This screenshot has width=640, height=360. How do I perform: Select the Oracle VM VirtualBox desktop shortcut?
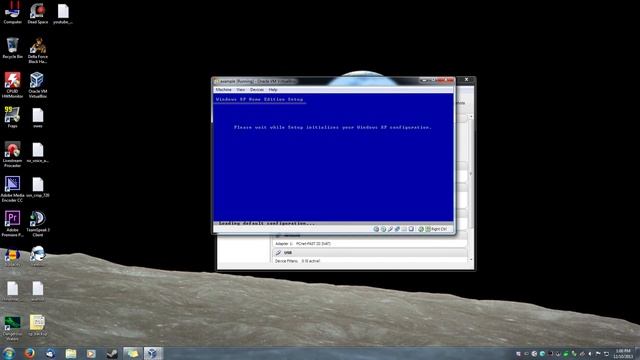(x=38, y=84)
